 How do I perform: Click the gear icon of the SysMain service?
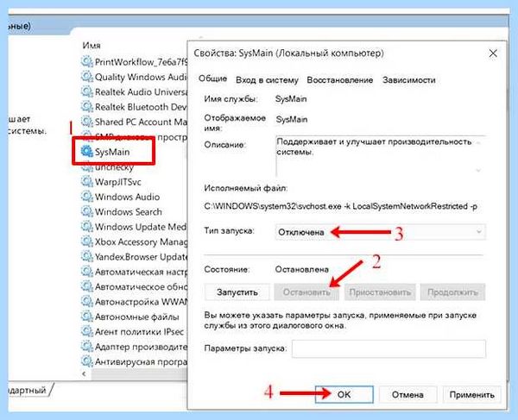pyautogui.click(x=87, y=152)
